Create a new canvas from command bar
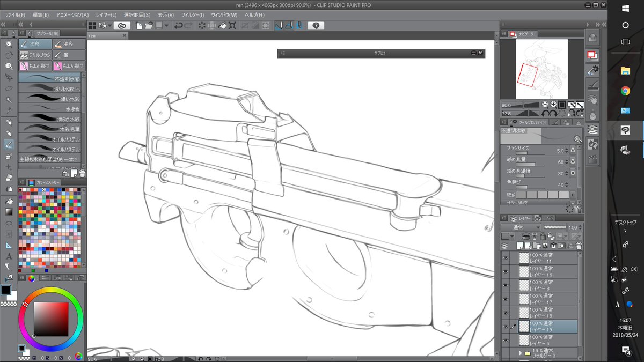 pos(139,25)
